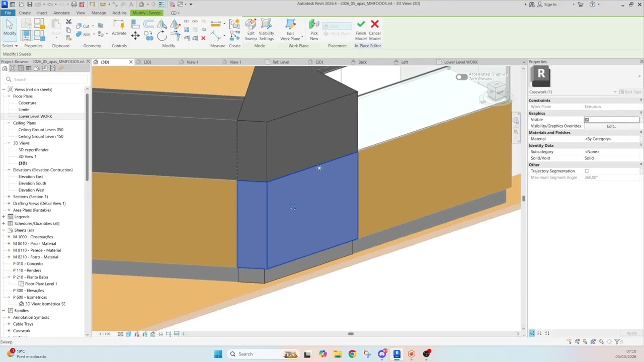Uncheck the Visible checkbox in Properties
The image size is (644, 362).
[x=587, y=120]
